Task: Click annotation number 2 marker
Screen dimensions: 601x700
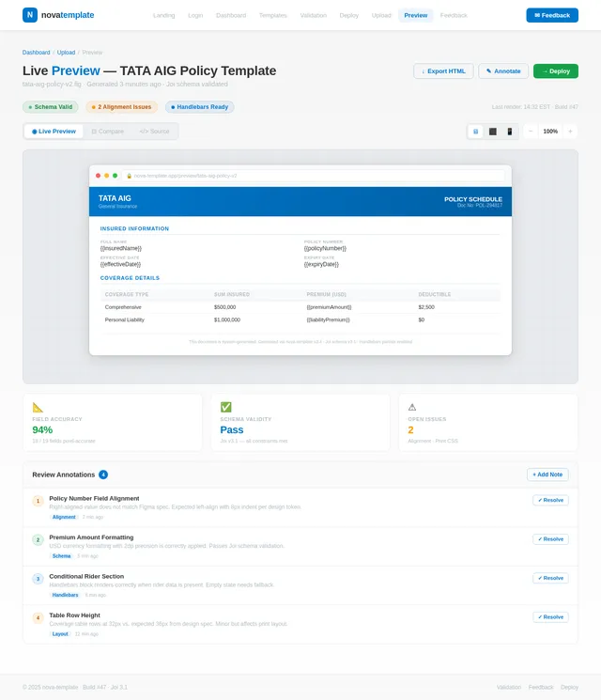Action: [x=38, y=539]
